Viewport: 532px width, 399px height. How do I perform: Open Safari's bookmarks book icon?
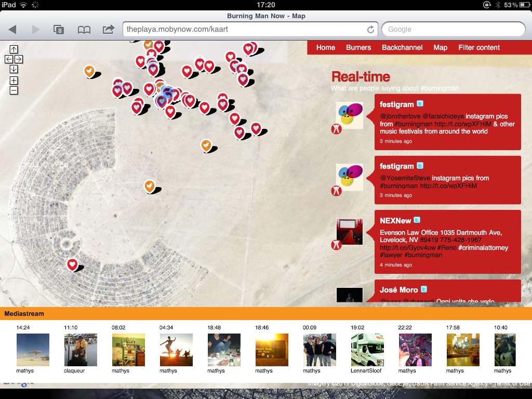point(84,30)
